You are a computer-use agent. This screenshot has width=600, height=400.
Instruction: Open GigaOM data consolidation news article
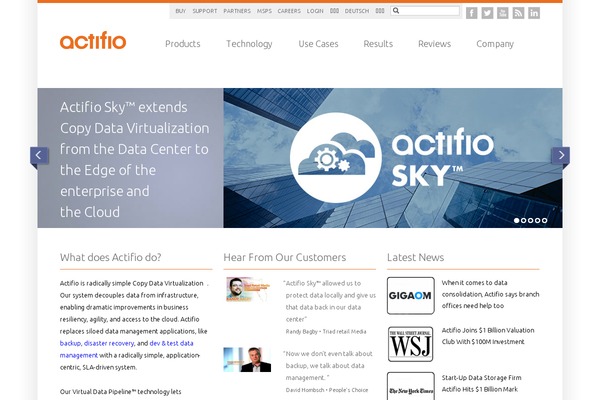[490, 294]
